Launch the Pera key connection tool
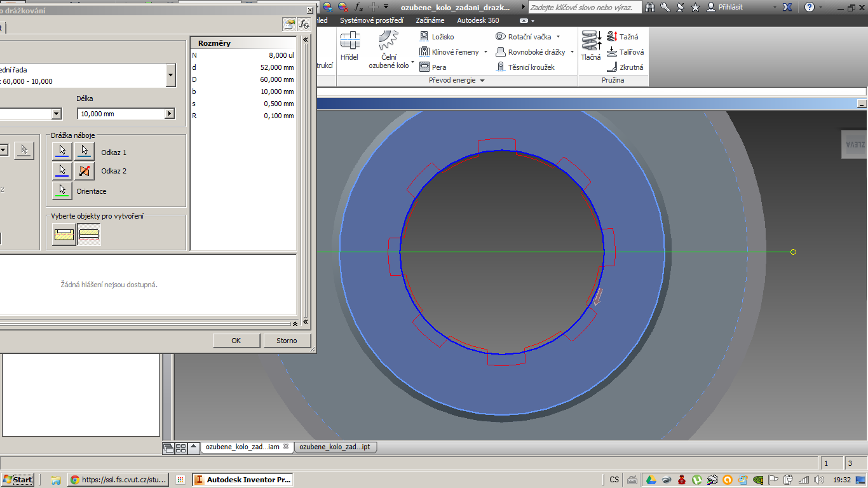868x488 pixels. 433,67
